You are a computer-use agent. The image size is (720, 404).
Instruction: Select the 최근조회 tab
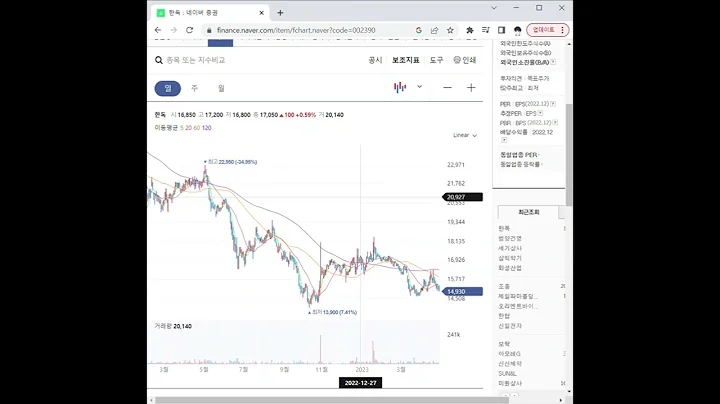coord(529,212)
